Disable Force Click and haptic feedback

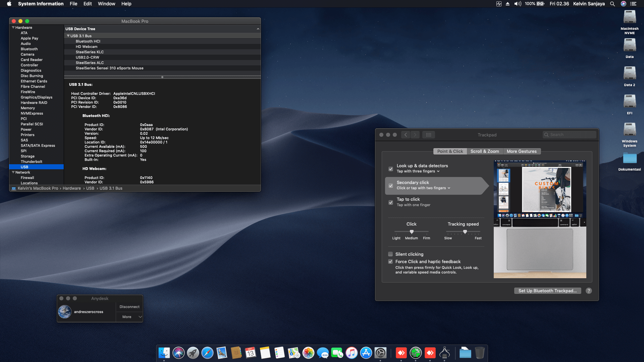[390, 261]
